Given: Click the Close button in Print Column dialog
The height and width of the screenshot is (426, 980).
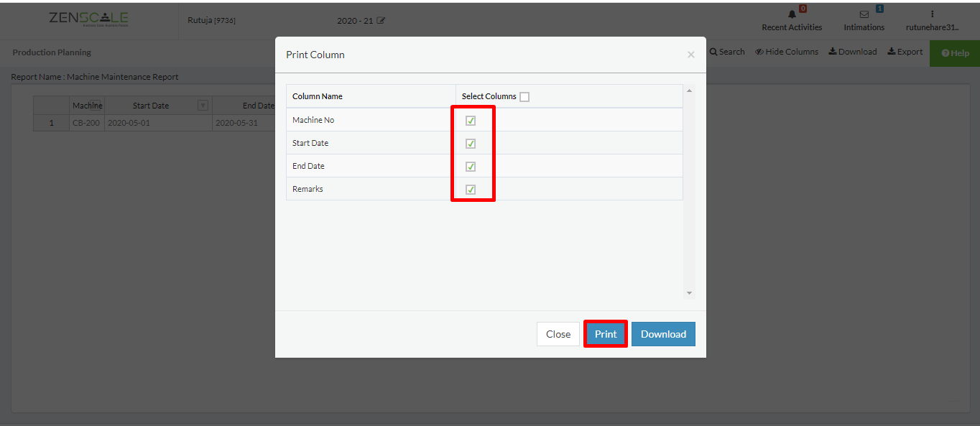Looking at the screenshot, I should (558, 334).
